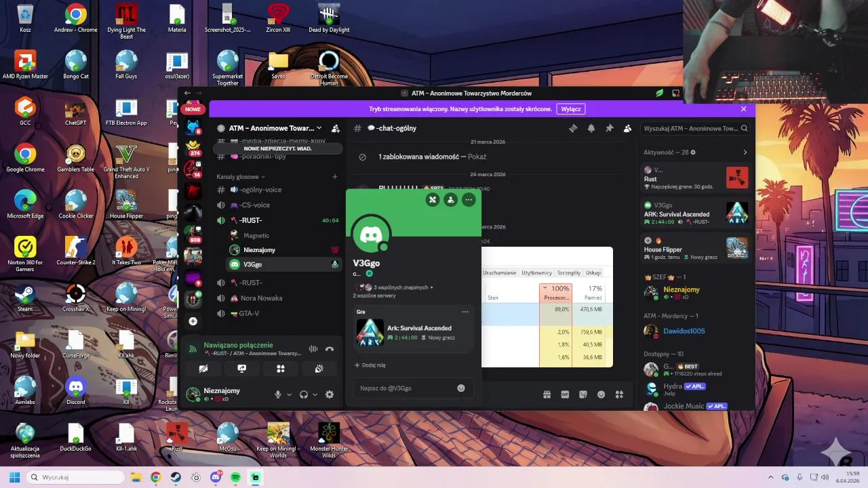Deafen with the headphones icon
This screenshot has height=488, width=868.
(x=304, y=394)
